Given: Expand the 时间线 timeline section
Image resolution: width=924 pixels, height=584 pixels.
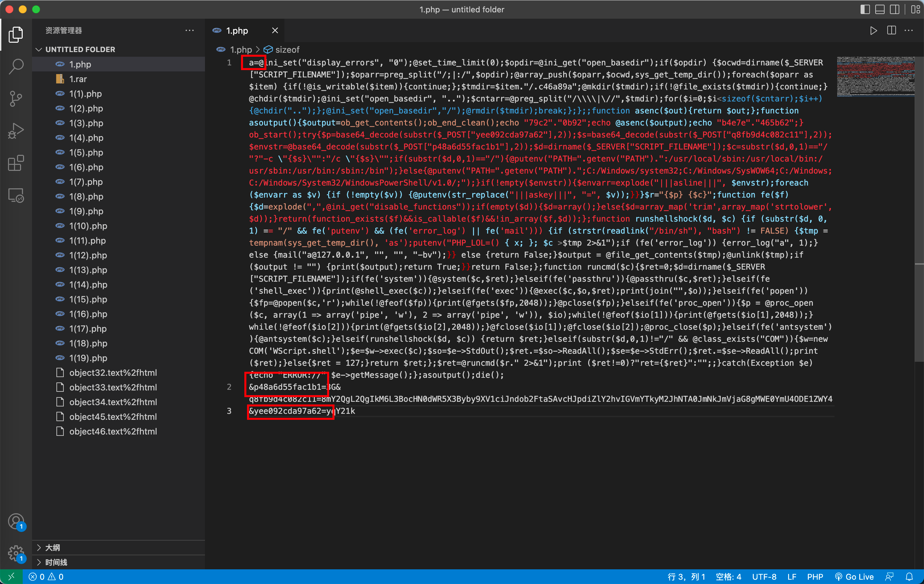Looking at the screenshot, I should click(118, 562).
